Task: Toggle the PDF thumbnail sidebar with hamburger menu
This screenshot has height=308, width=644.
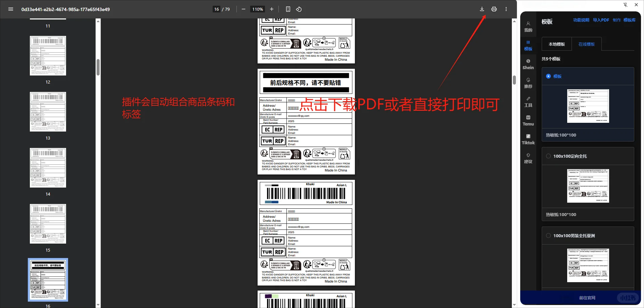Action: (x=10, y=9)
